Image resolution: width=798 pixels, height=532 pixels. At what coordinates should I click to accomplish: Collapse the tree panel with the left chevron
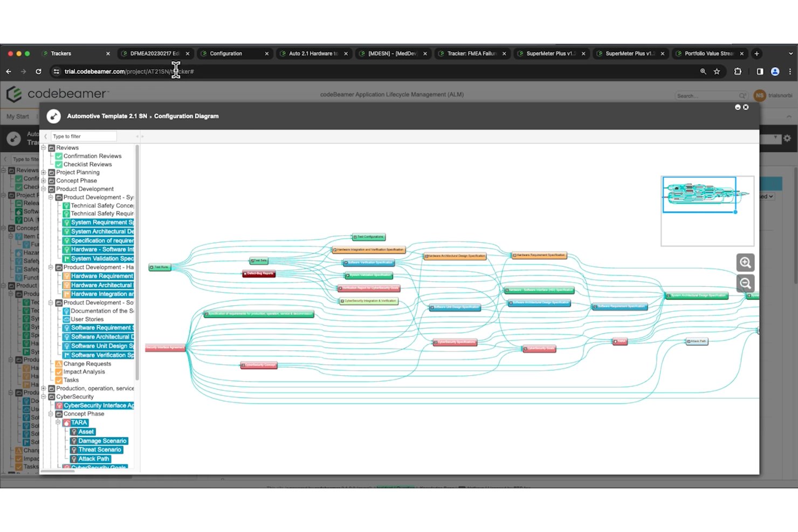(45, 136)
